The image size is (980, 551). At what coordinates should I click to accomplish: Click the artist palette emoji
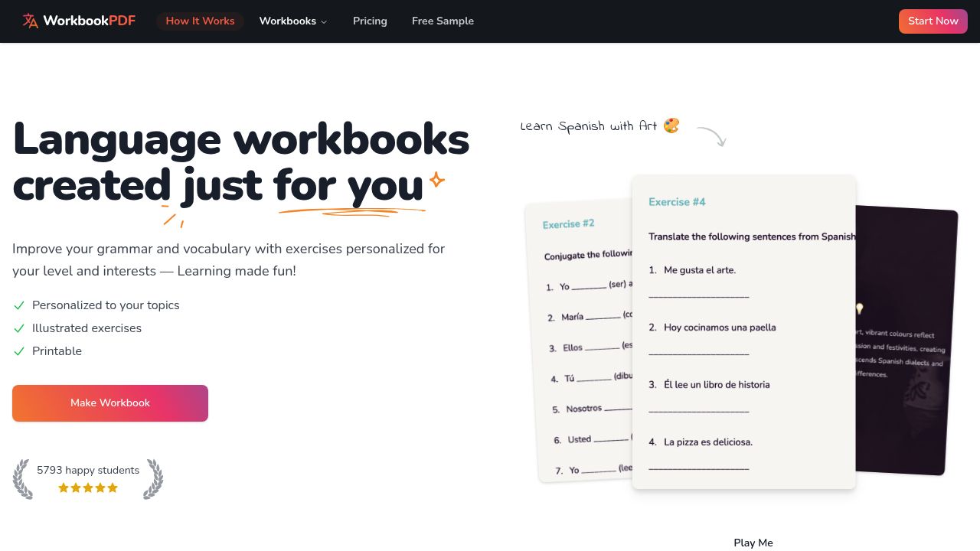[671, 126]
